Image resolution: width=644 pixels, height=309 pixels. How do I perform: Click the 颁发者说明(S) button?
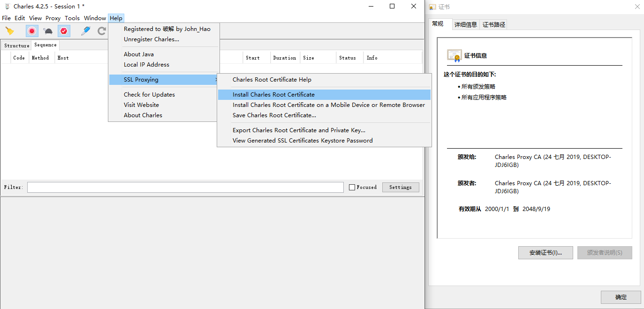click(605, 253)
